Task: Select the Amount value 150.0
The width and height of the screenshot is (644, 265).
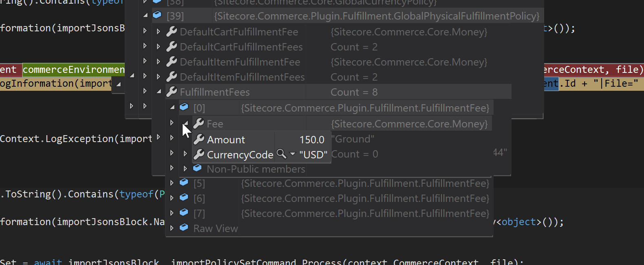Action: [x=312, y=140]
